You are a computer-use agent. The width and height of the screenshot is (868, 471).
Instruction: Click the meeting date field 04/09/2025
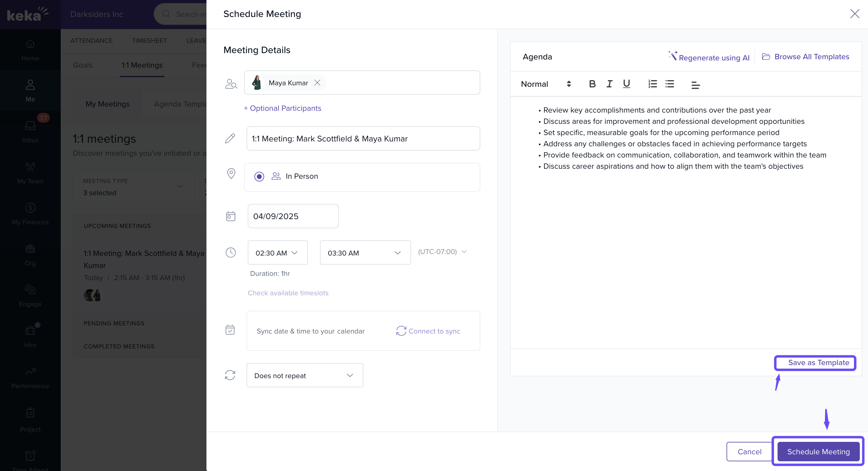click(x=293, y=216)
